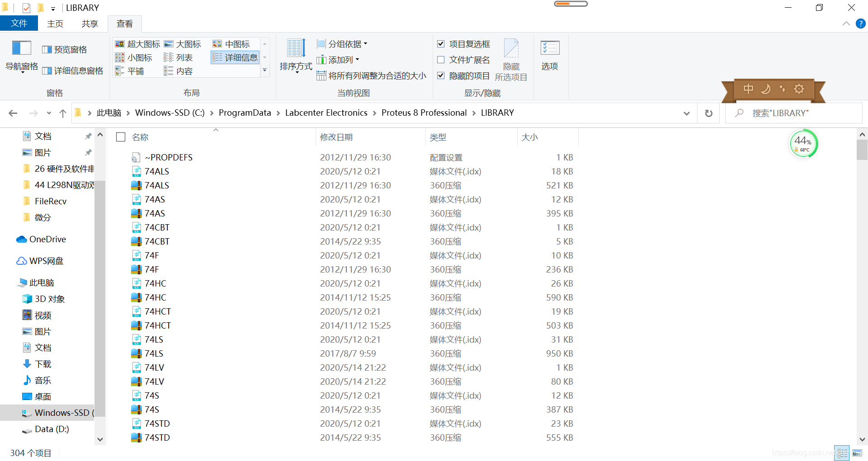868x461 pixels.
Task: Toggle the details pane button
Action: [x=72, y=71]
